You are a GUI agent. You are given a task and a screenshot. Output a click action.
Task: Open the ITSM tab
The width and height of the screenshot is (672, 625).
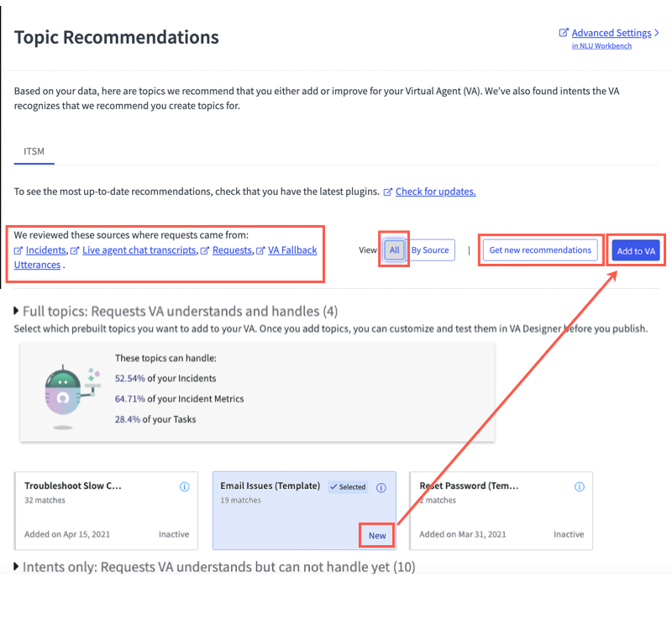click(34, 151)
